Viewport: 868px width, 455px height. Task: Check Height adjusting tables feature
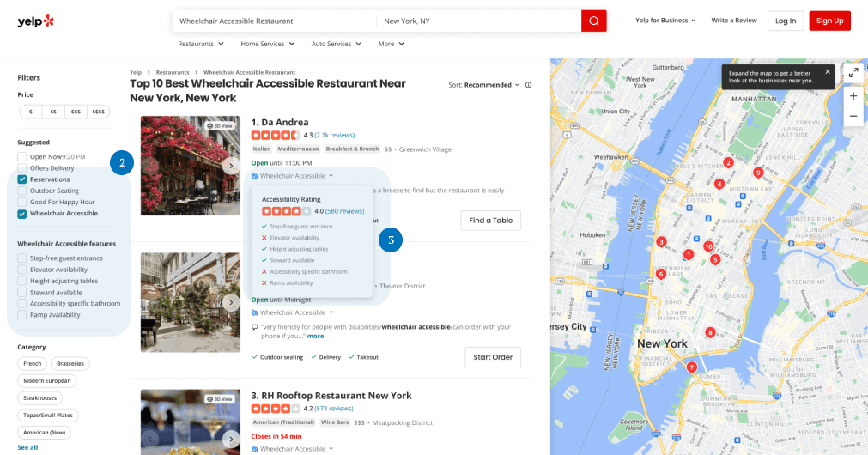(22, 281)
